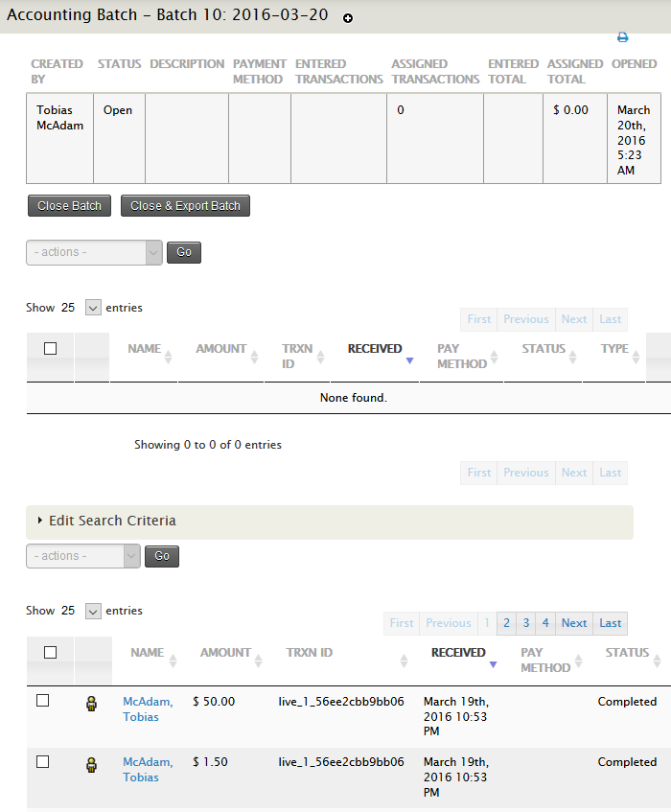This screenshot has height=812, width=671.
Task: Toggle the select-all checkbox in the empty results table
Action: point(50,347)
